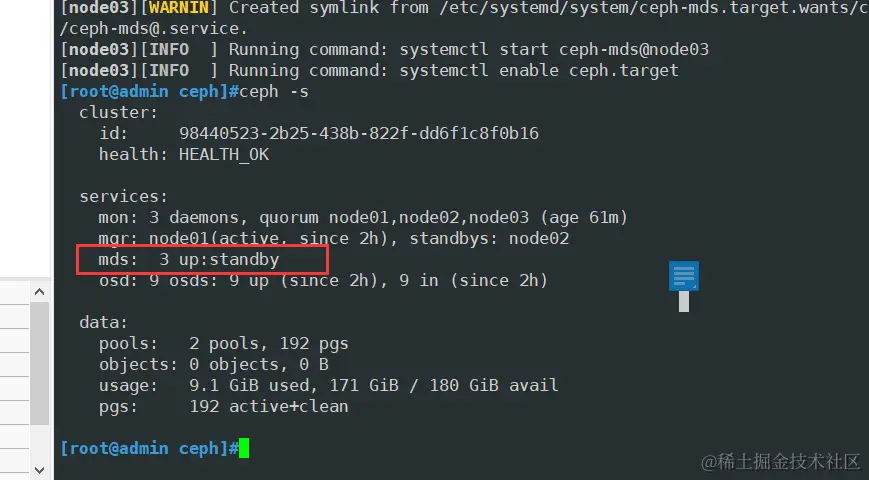Click the blue document icon in terminal
The image size is (869, 480).
pos(684,277)
